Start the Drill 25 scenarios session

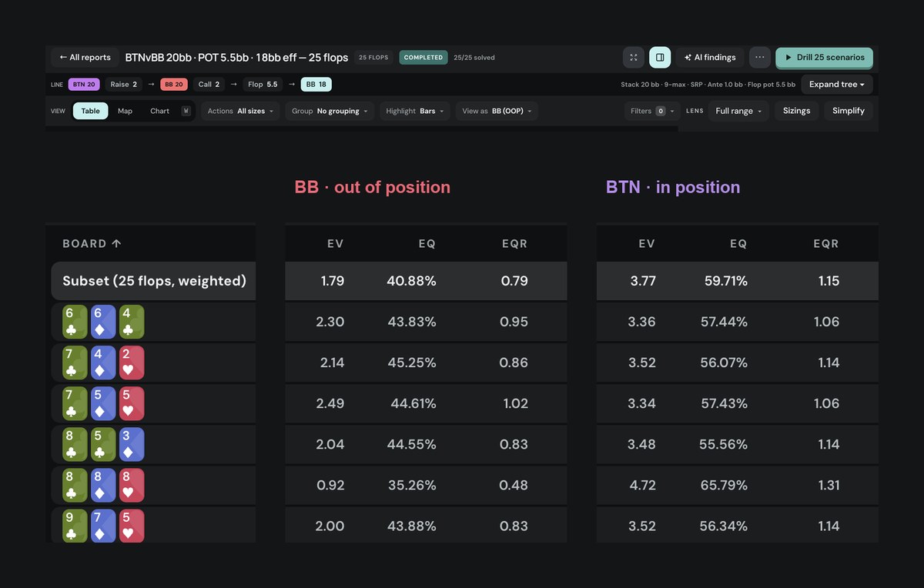tap(824, 57)
